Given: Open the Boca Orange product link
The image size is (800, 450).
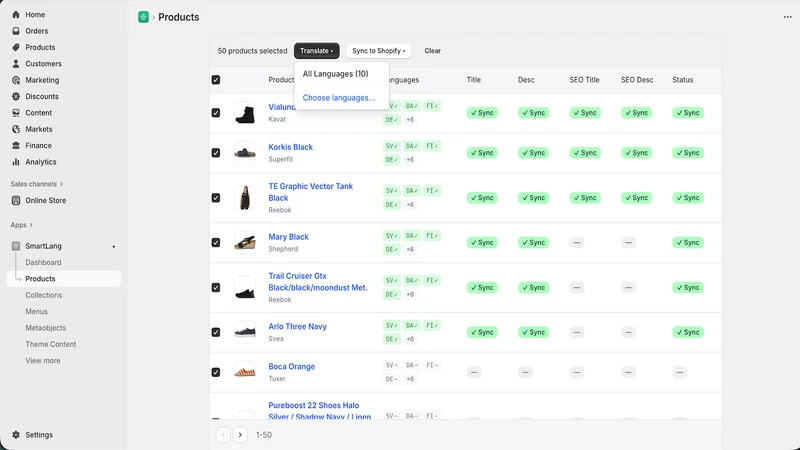Looking at the screenshot, I should [x=291, y=366].
